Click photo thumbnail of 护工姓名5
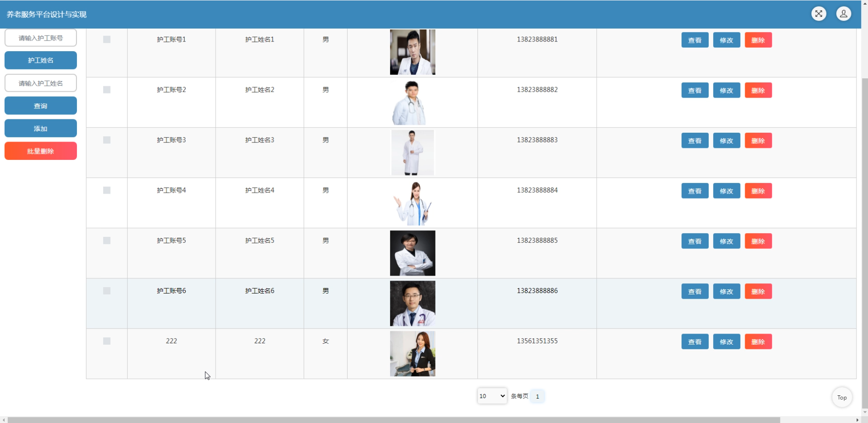 pyautogui.click(x=413, y=253)
